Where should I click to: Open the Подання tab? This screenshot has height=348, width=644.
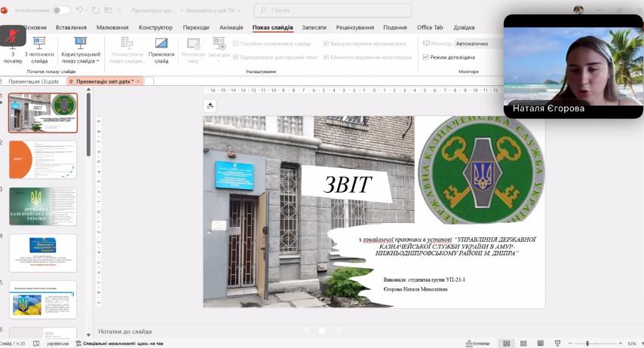click(394, 28)
